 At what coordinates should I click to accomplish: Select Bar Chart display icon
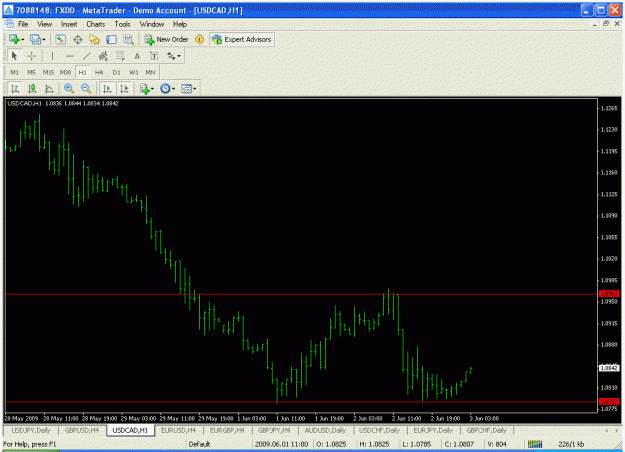15,88
